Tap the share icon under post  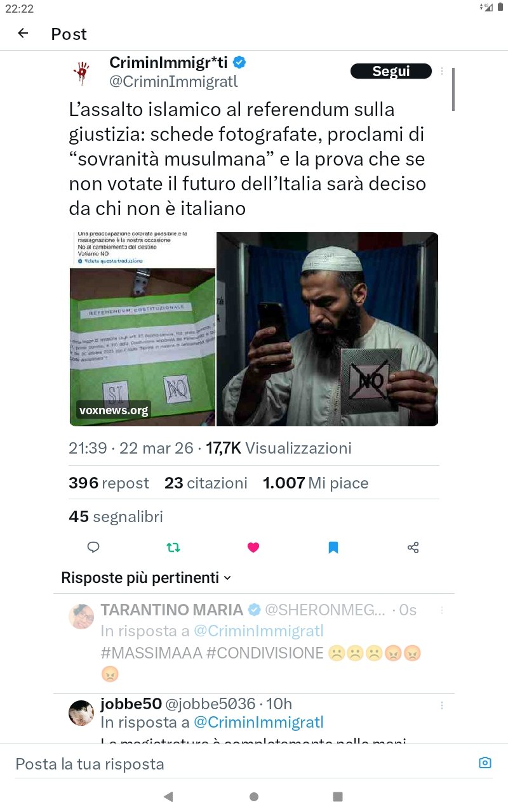point(413,547)
